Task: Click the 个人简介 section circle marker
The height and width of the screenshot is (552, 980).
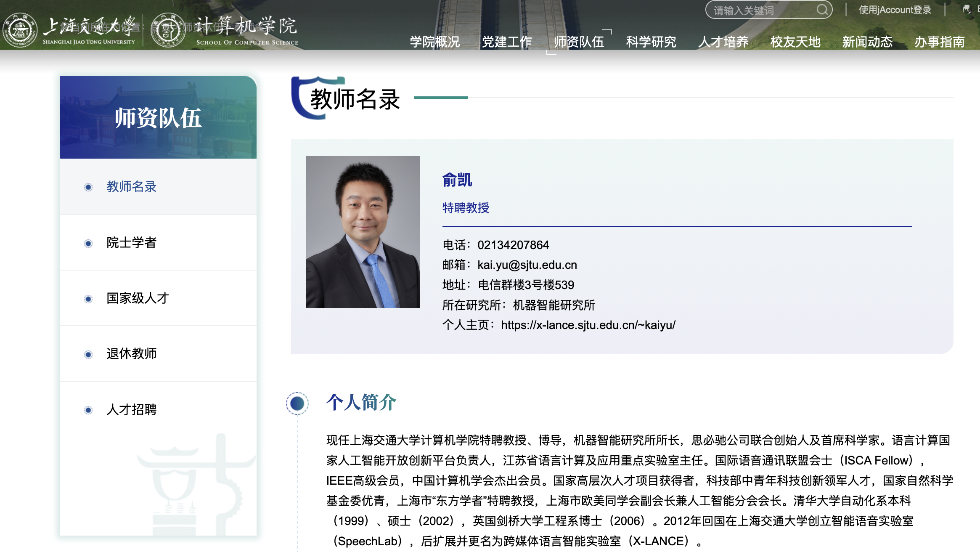Action: click(x=297, y=403)
